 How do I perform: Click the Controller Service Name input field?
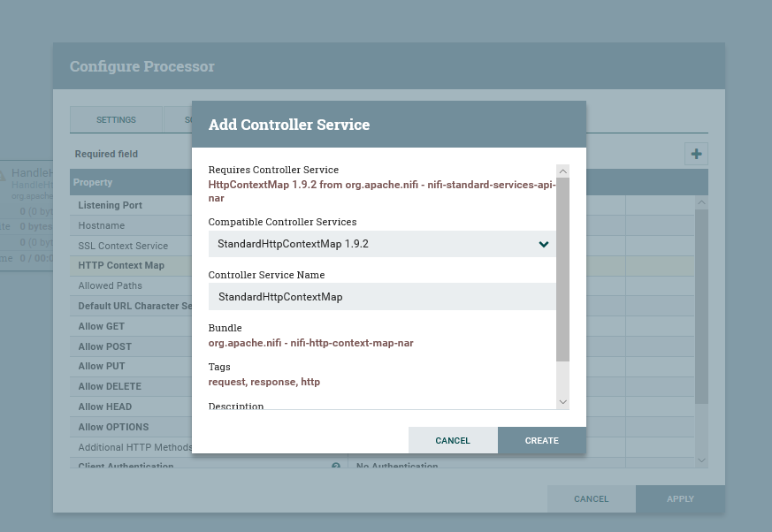click(x=382, y=297)
